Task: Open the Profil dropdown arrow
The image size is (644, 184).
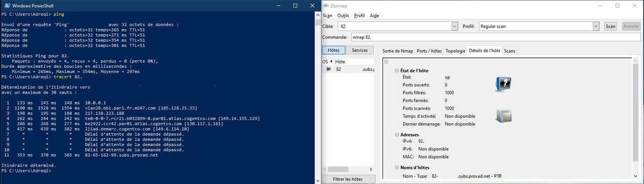Action: point(596,26)
